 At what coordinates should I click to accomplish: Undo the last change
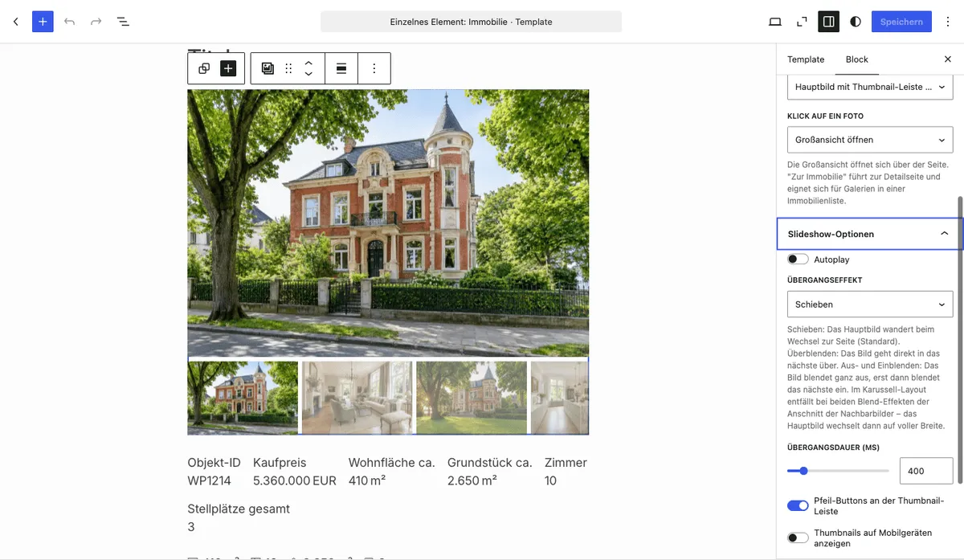coord(69,22)
